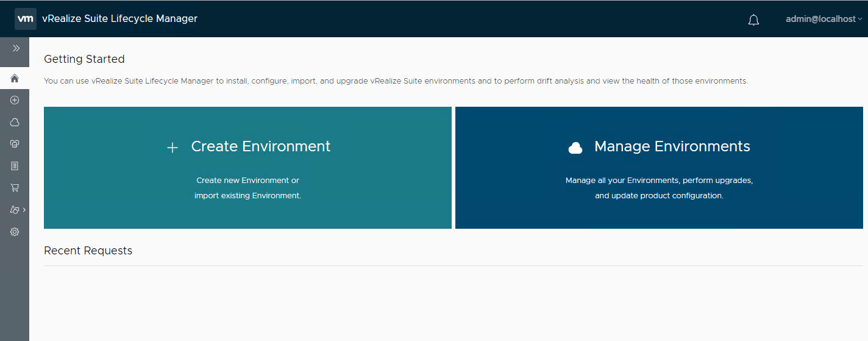The image size is (868, 341).
Task: Click the vRealize Suite Lifecycle Manager title
Action: point(119,19)
